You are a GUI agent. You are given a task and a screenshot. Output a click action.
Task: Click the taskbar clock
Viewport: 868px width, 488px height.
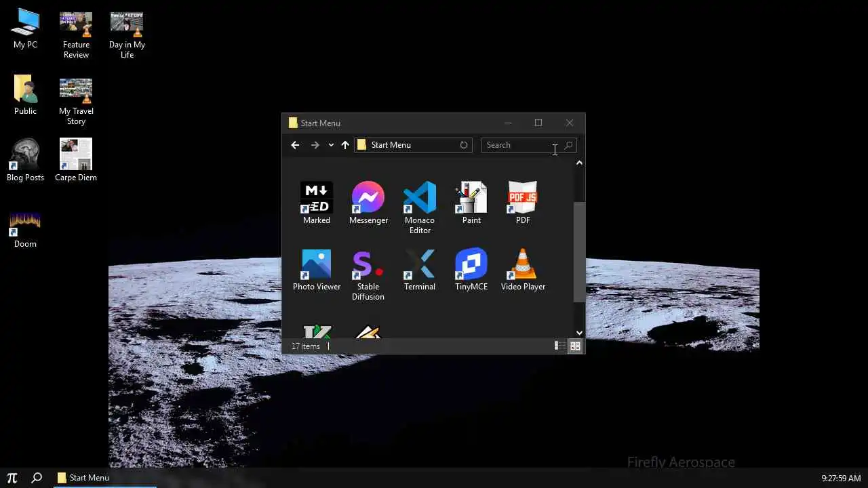click(840, 478)
